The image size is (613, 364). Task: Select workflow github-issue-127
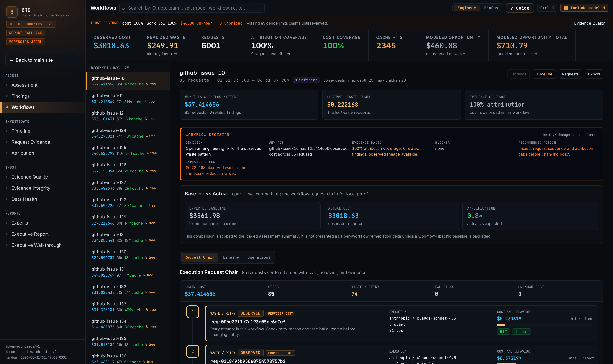128,185
